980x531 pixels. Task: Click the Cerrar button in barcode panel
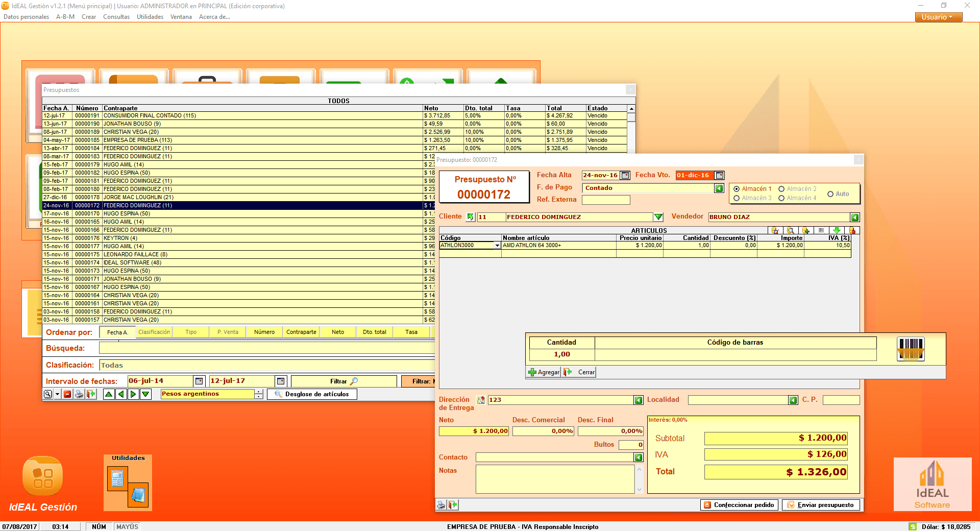579,372
